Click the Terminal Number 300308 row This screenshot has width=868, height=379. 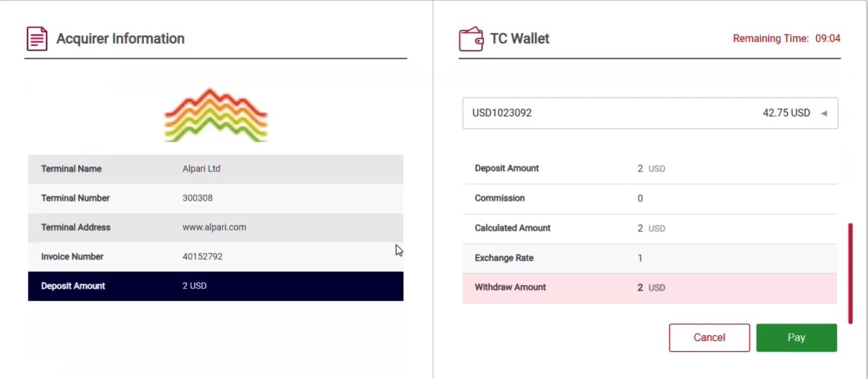[x=216, y=198]
